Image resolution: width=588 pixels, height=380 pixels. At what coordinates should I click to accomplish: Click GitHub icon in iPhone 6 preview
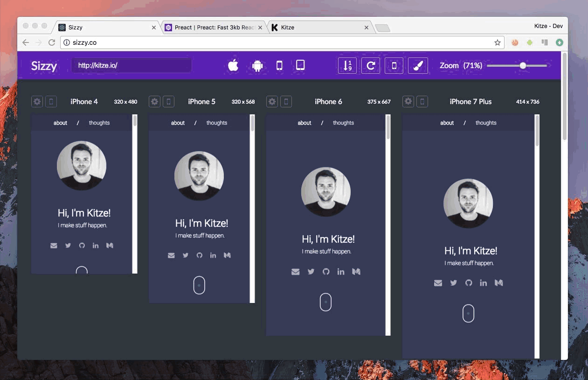click(x=326, y=272)
